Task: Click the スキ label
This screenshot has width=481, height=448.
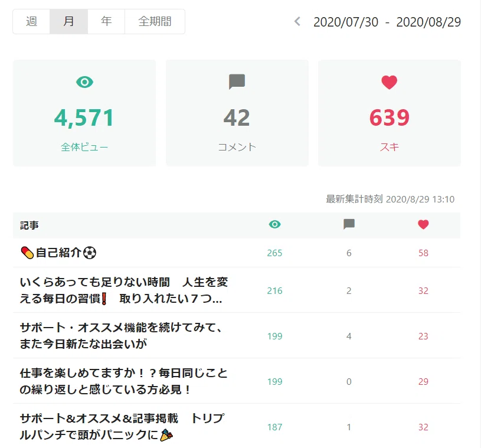Action: (x=390, y=148)
